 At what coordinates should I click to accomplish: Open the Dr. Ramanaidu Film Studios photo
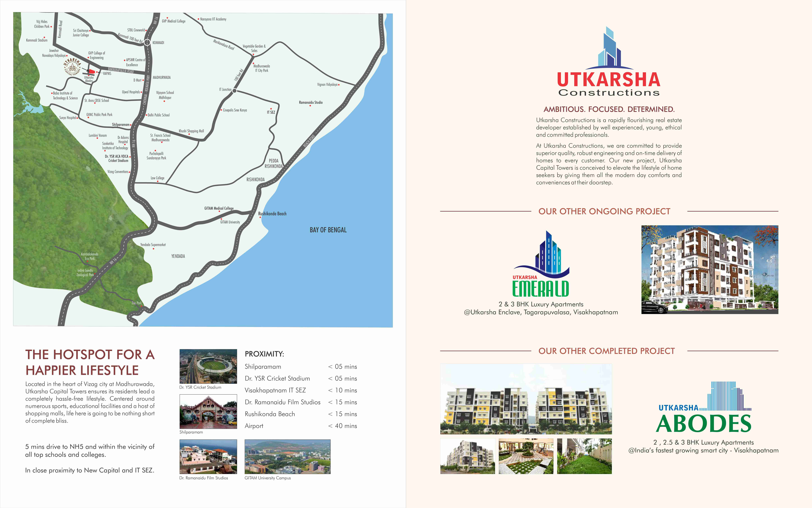(208, 457)
